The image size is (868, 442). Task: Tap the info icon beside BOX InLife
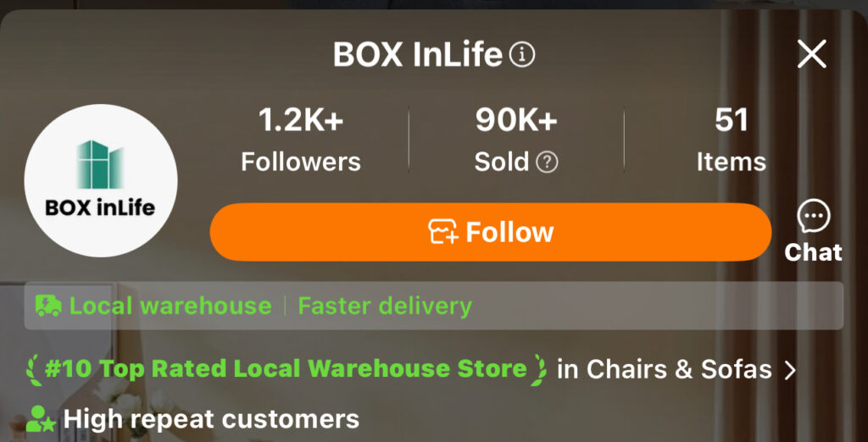coord(522,55)
